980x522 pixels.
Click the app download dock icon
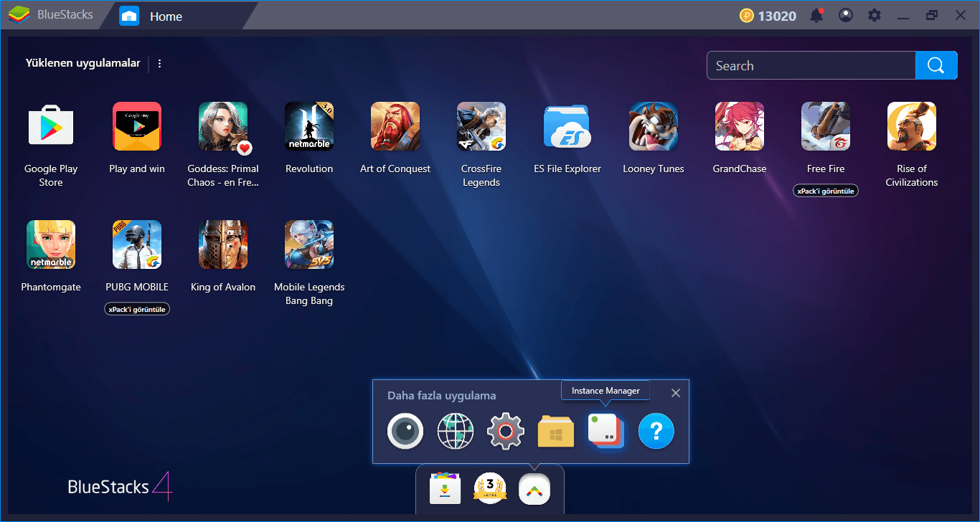click(445, 489)
